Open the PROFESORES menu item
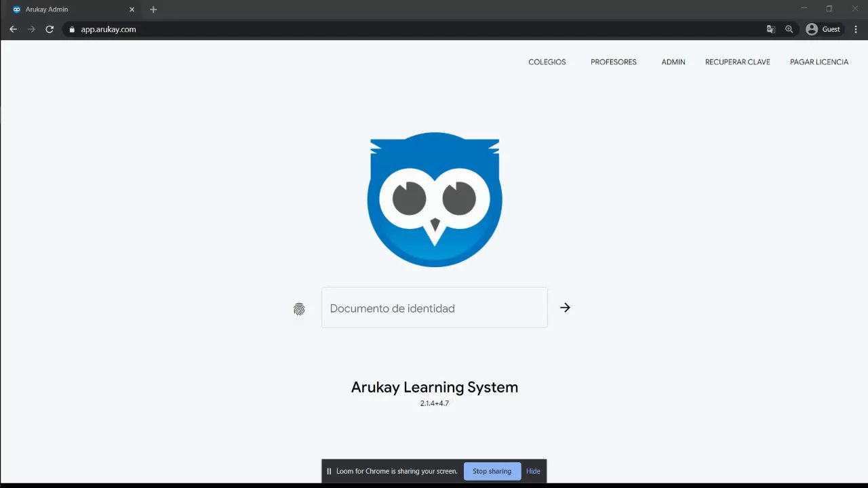 click(614, 62)
